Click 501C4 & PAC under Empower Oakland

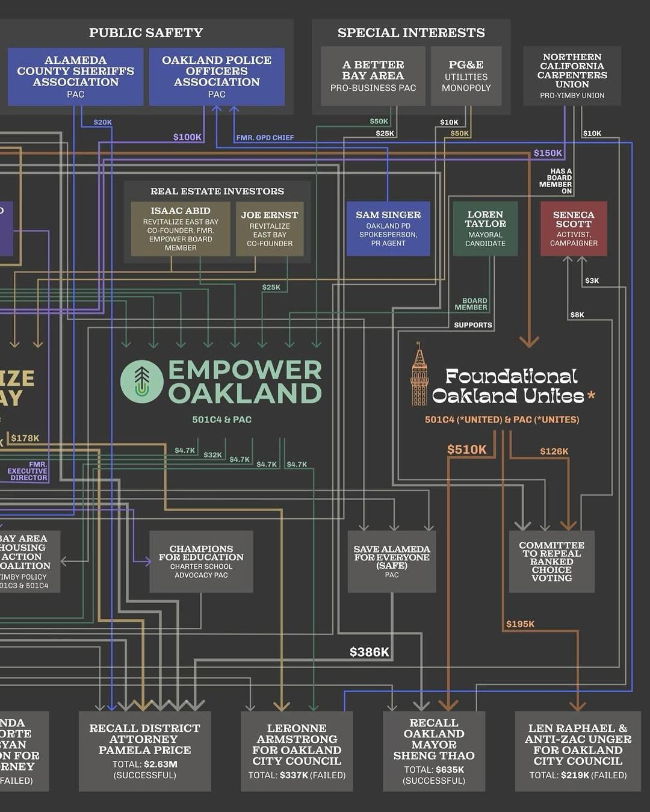[x=222, y=420]
